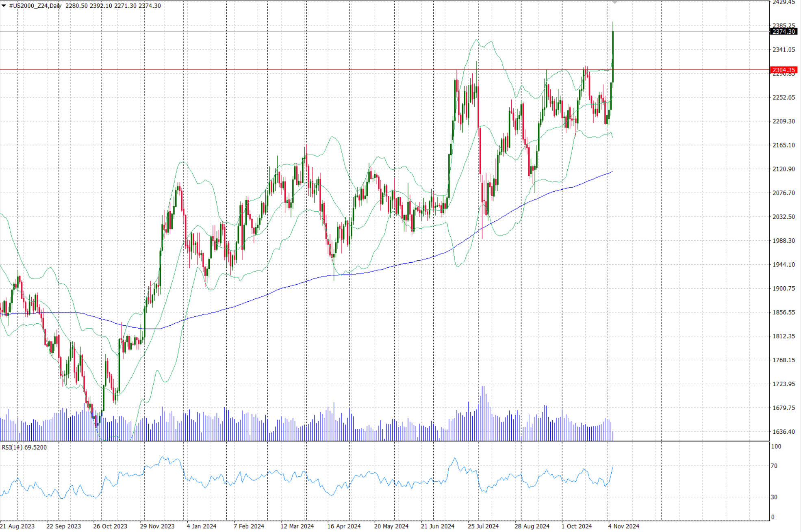Click the 2032.50 price scale value
Viewport: 801px width, 532px height.
point(784,217)
